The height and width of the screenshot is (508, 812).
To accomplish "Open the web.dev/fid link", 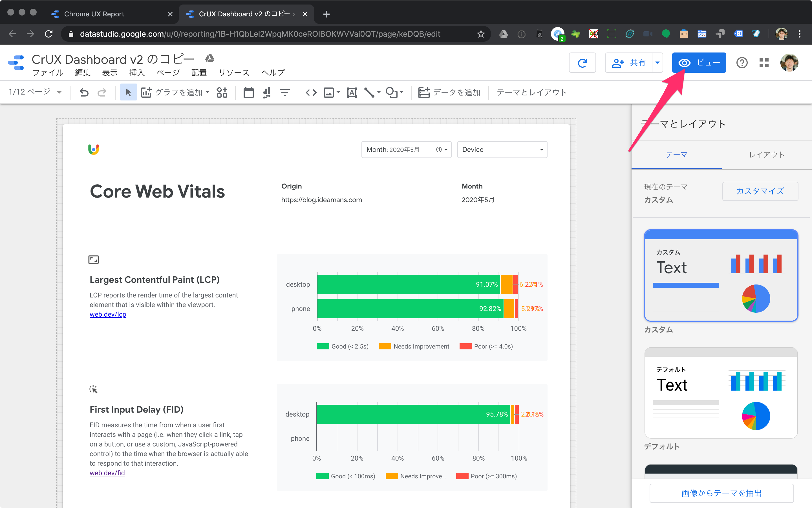I will (107, 473).
